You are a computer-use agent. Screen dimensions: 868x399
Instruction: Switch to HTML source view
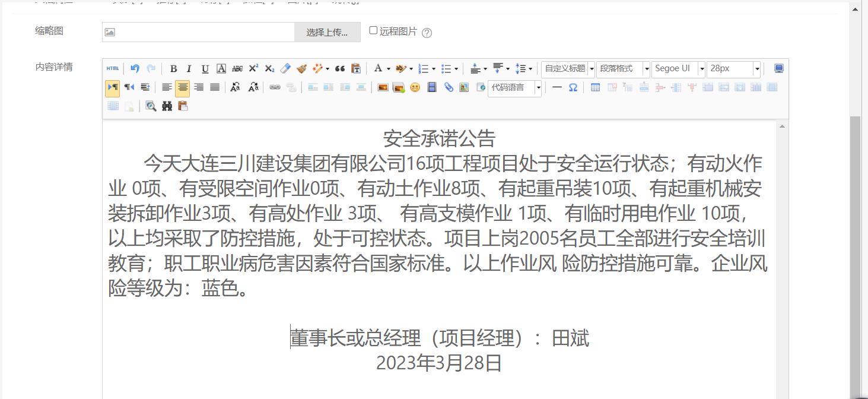pyautogui.click(x=113, y=69)
